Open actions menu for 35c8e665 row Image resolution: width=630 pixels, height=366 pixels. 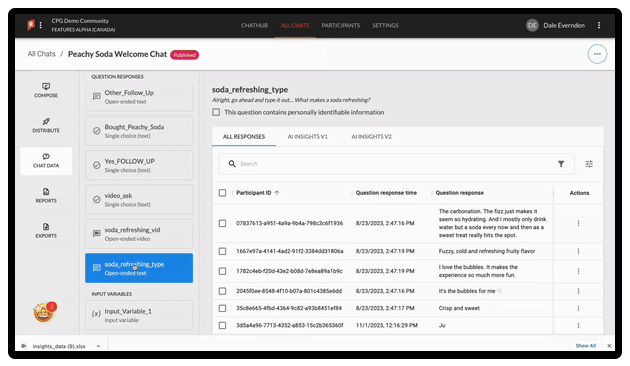click(x=578, y=308)
